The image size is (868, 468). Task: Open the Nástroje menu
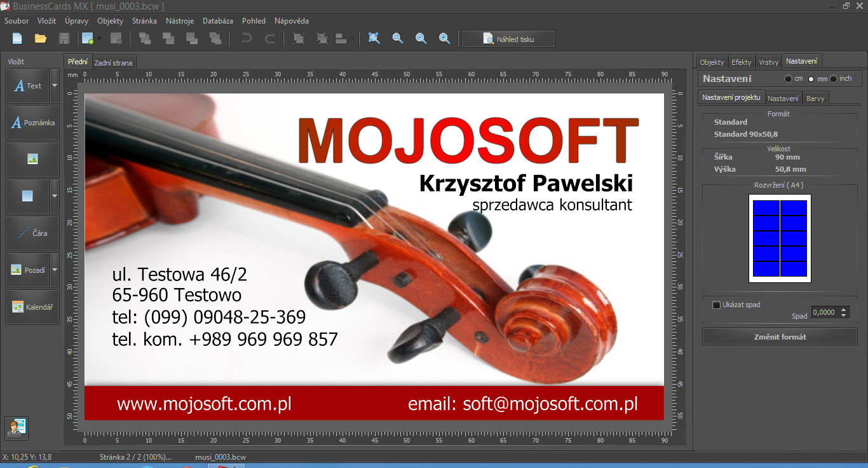[180, 21]
